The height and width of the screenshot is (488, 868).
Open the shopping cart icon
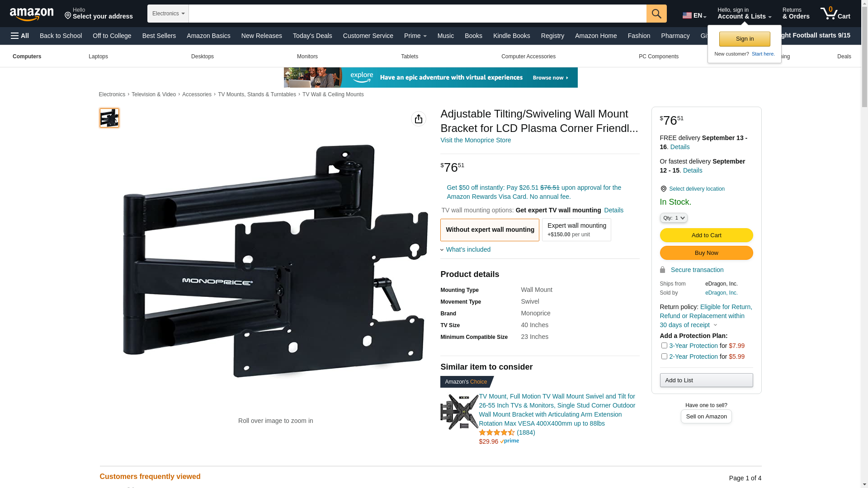(x=835, y=14)
